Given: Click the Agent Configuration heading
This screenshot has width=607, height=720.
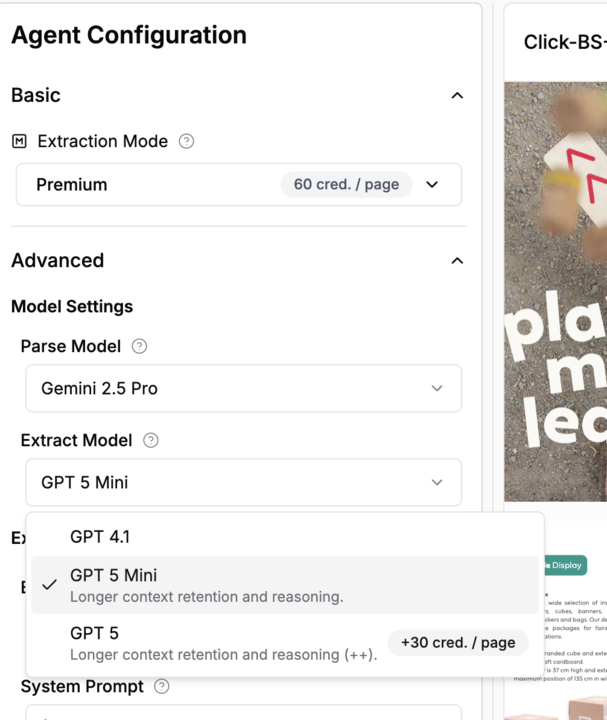Looking at the screenshot, I should pos(129,35).
